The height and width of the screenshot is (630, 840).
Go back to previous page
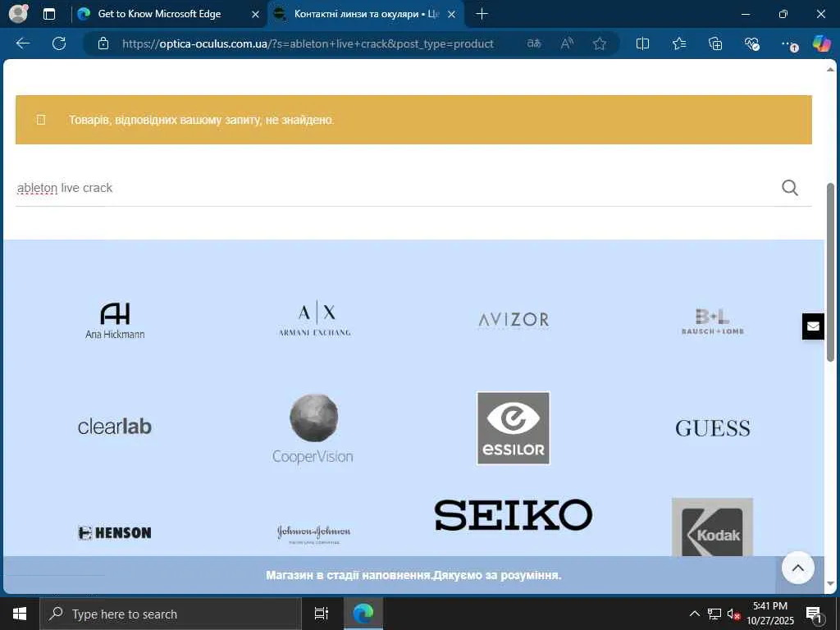pyautogui.click(x=23, y=43)
